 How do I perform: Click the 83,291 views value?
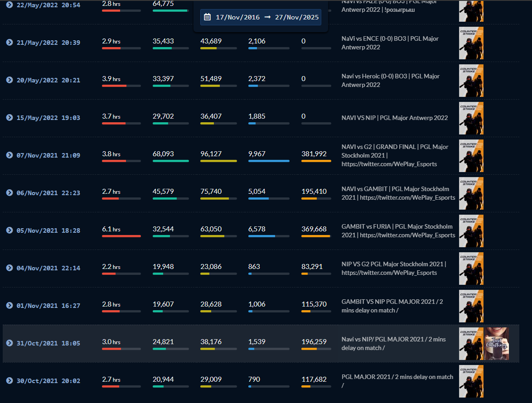tap(312, 267)
